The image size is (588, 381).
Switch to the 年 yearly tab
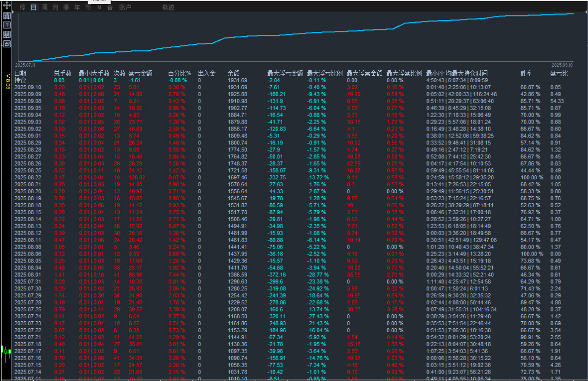point(77,7)
